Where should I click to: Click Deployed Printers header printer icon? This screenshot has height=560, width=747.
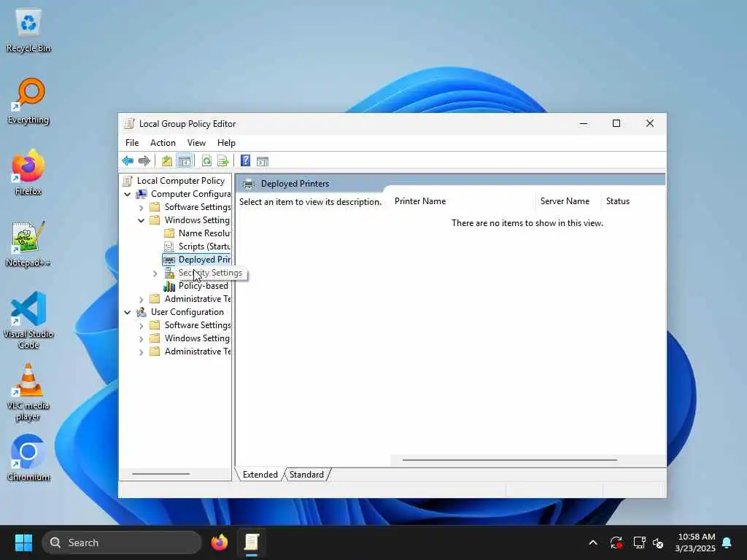pos(248,184)
